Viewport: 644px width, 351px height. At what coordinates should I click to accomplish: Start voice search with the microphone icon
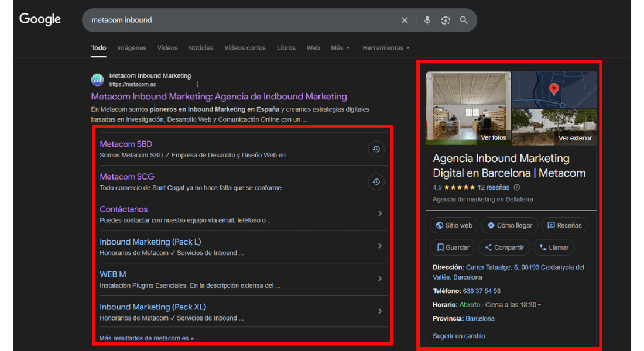coord(427,20)
